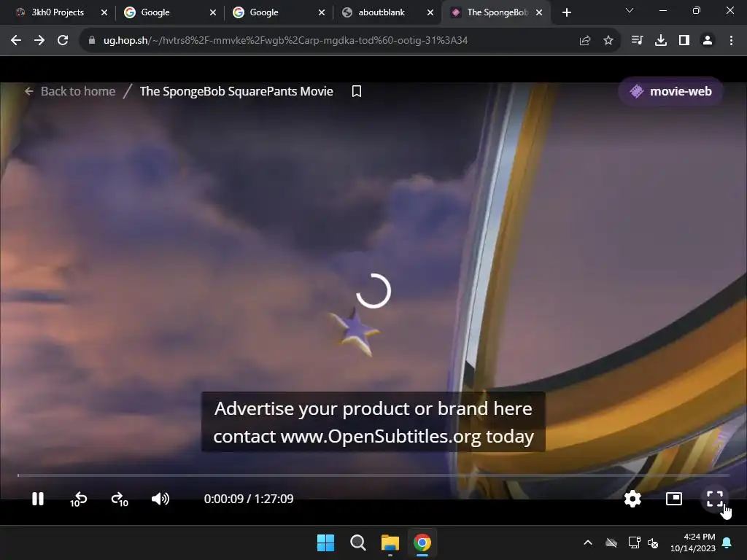
Task: Bookmark The SpongeBob SquarePants Movie
Action: tap(356, 91)
